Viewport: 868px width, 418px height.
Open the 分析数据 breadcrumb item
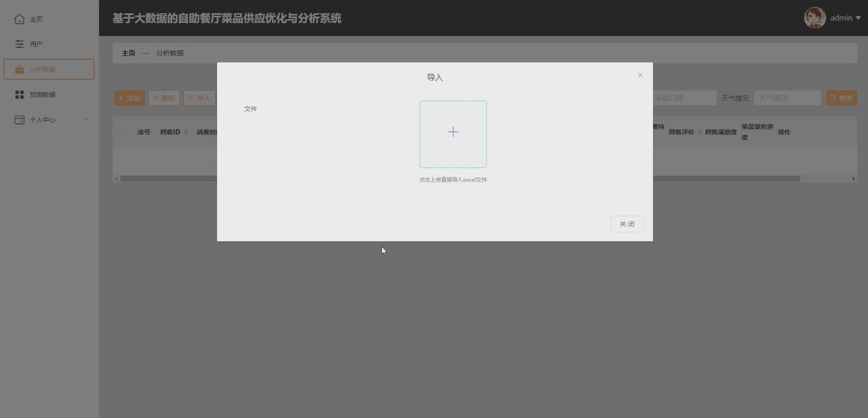(169, 53)
